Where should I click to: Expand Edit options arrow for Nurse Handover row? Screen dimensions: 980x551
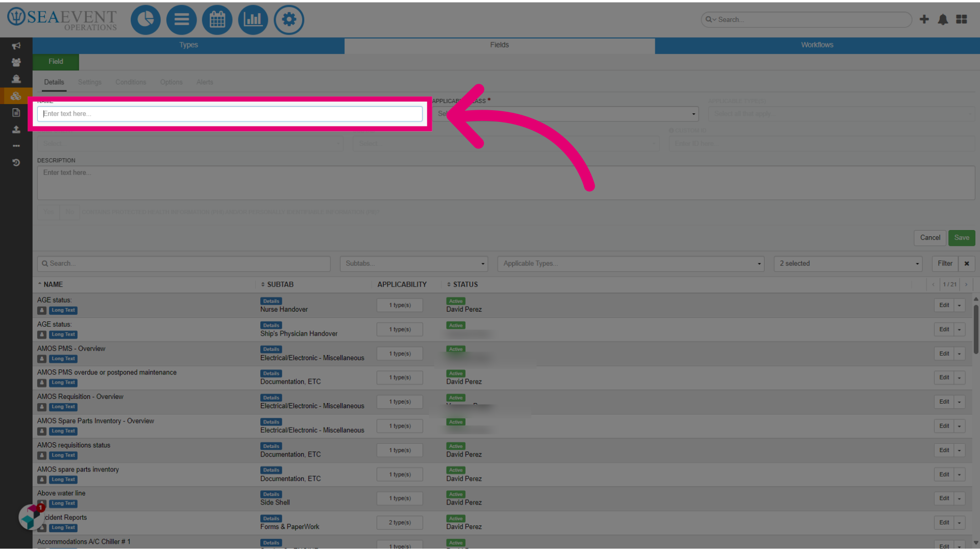click(x=960, y=306)
